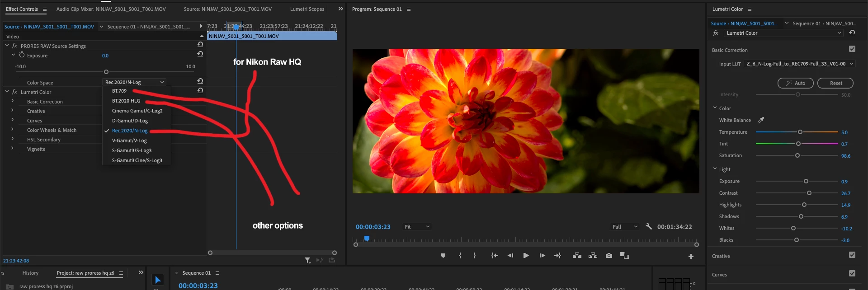Viewport: 868px width, 290px height.
Task: Adjust the Saturation slider
Action: (797, 155)
